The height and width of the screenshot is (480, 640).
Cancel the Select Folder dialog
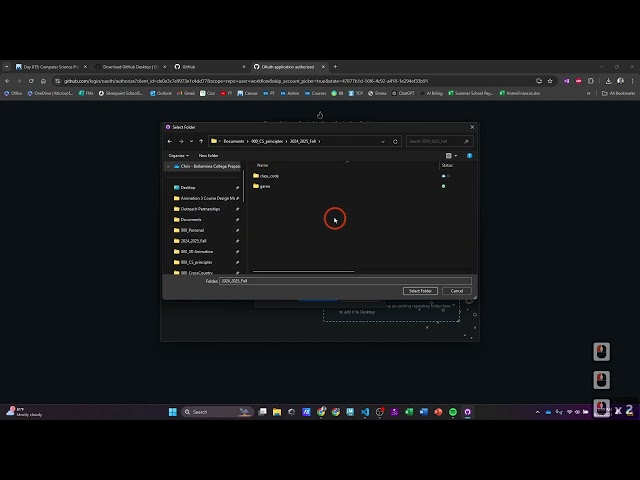pos(457,291)
